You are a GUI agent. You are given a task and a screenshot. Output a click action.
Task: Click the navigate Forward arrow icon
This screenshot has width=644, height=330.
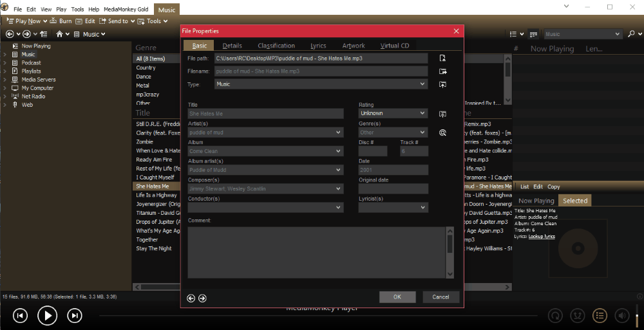click(26, 34)
